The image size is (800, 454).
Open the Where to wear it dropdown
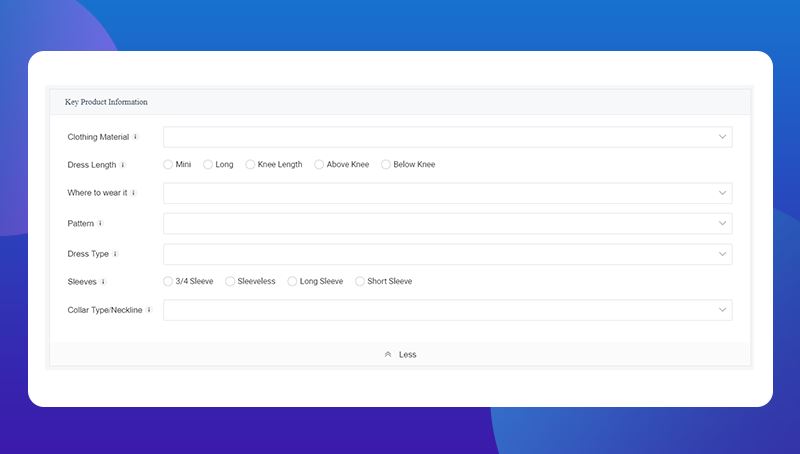(x=448, y=193)
